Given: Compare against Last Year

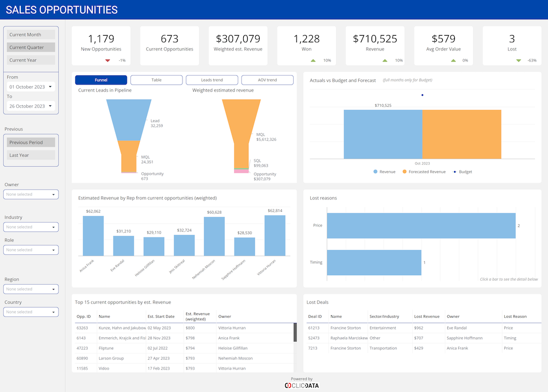Looking at the screenshot, I should tap(31, 155).
